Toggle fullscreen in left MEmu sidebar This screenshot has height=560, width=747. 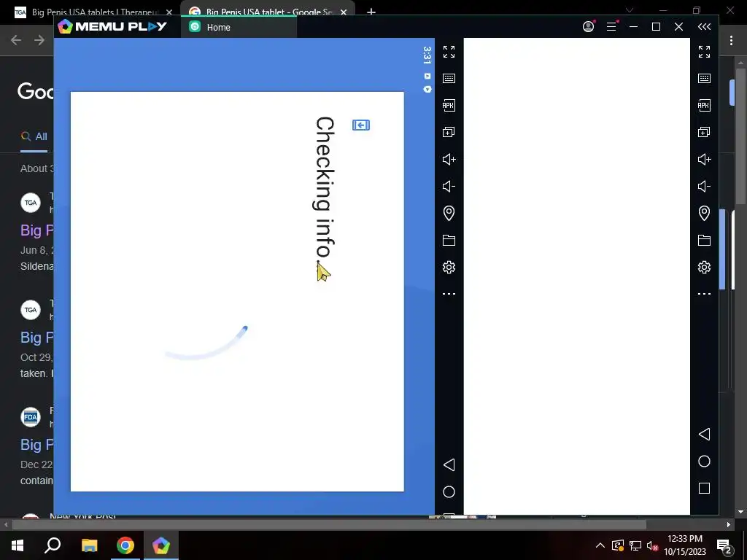(x=449, y=52)
